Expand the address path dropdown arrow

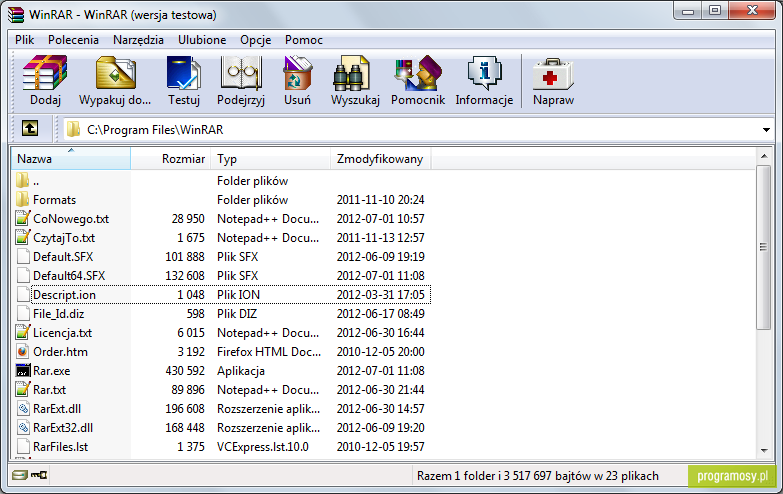tap(766, 130)
